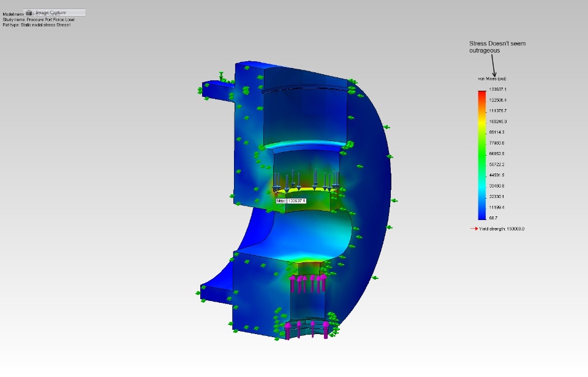The height and width of the screenshot is (377, 588).
Task: Click legend value 122506.4
Action: (x=497, y=101)
